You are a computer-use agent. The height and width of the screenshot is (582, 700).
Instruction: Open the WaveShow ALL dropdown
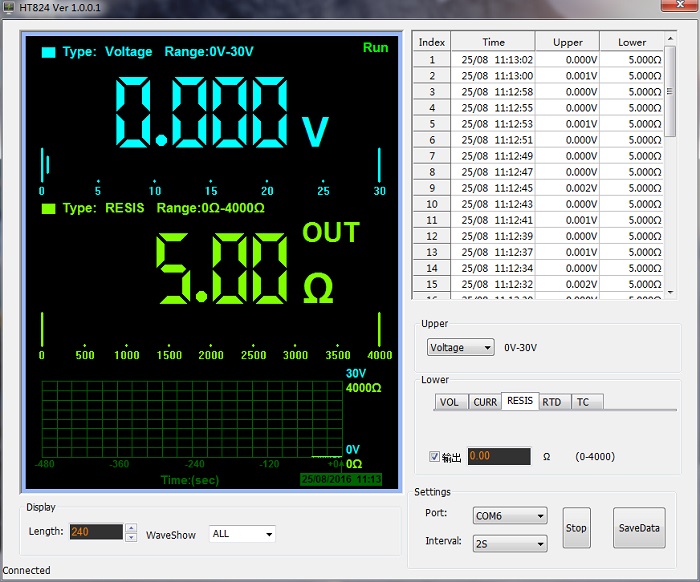[241, 534]
